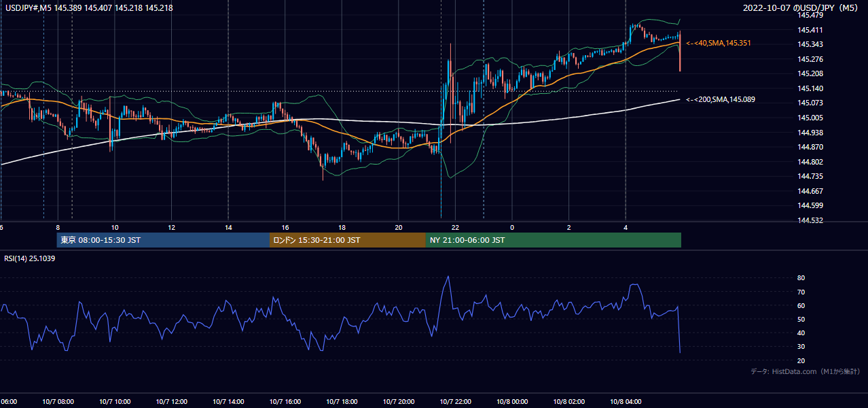Click the 40 SMA 145.351 label
Image resolution: width=868 pixels, height=408 pixels.
[x=719, y=43]
